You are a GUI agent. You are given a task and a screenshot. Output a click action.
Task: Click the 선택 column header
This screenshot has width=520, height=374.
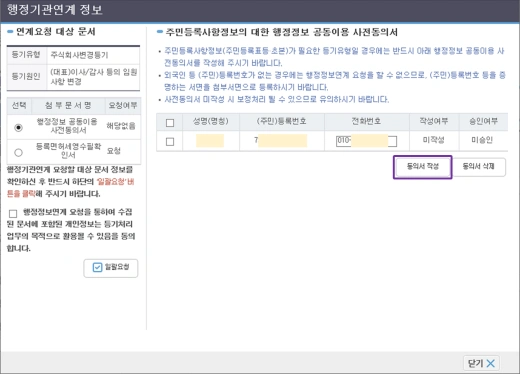point(19,106)
